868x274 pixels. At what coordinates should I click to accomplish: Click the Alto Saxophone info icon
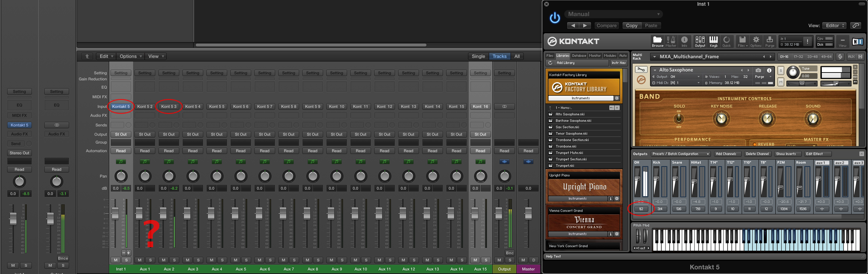click(769, 70)
